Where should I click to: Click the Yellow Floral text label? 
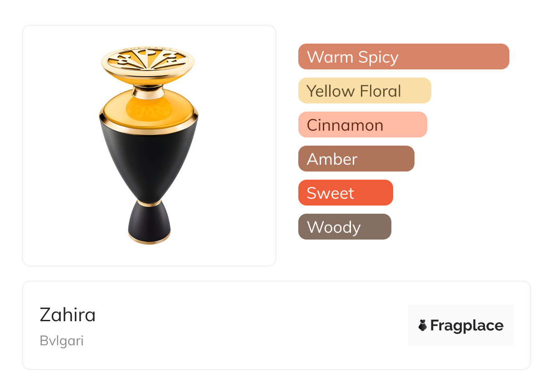click(x=354, y=91)
